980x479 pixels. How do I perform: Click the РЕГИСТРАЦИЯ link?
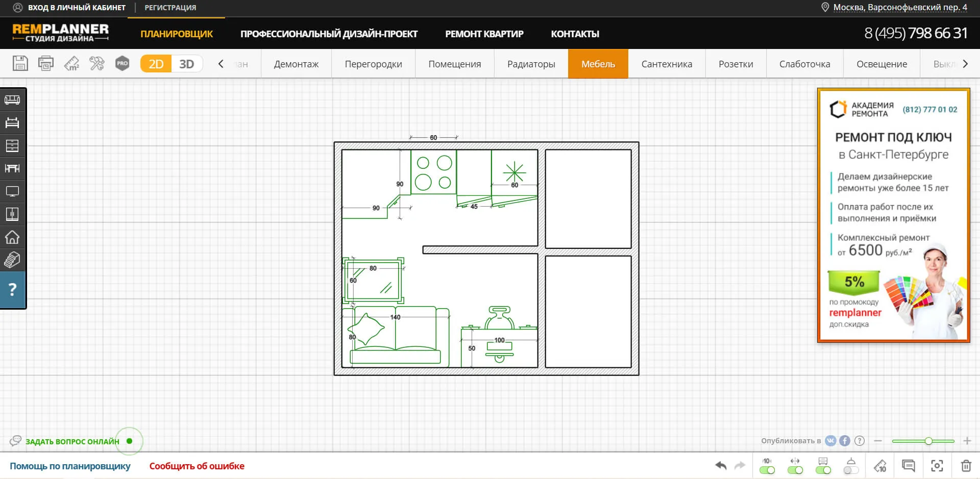coord(170,7)
